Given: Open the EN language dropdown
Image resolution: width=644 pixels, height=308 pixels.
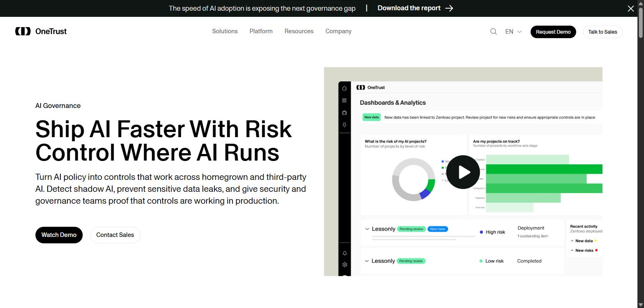Looking at the screenshot, I should click(x=513, y=32).
